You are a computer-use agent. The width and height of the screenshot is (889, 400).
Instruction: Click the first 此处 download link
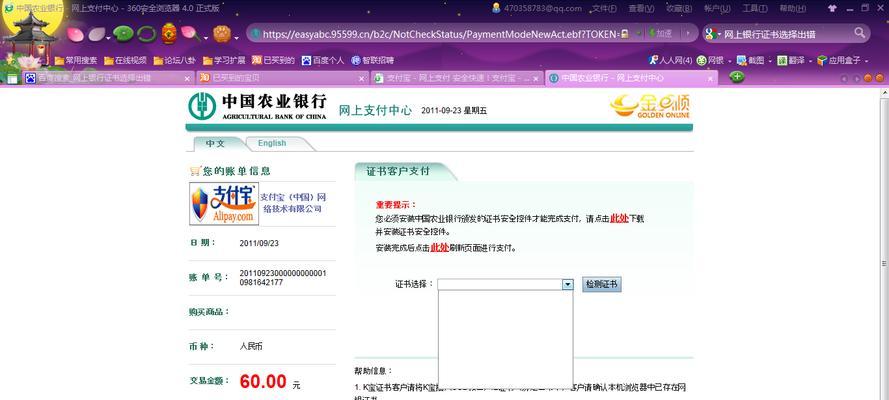[619, 219]
